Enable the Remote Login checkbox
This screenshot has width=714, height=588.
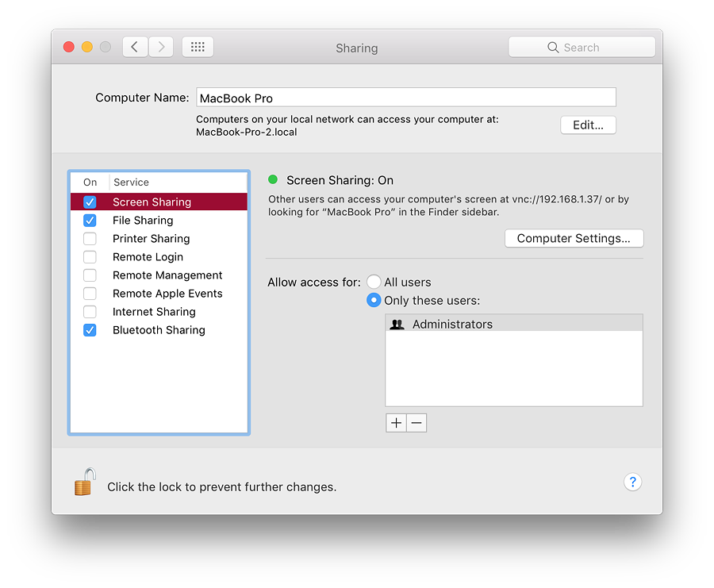point(90,257)
